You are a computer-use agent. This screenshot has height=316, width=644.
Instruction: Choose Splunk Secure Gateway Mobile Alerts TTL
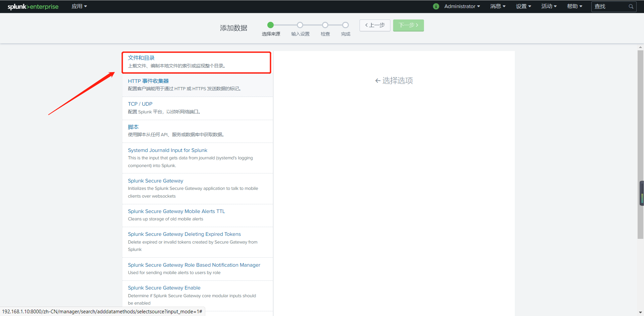(197, 215)
